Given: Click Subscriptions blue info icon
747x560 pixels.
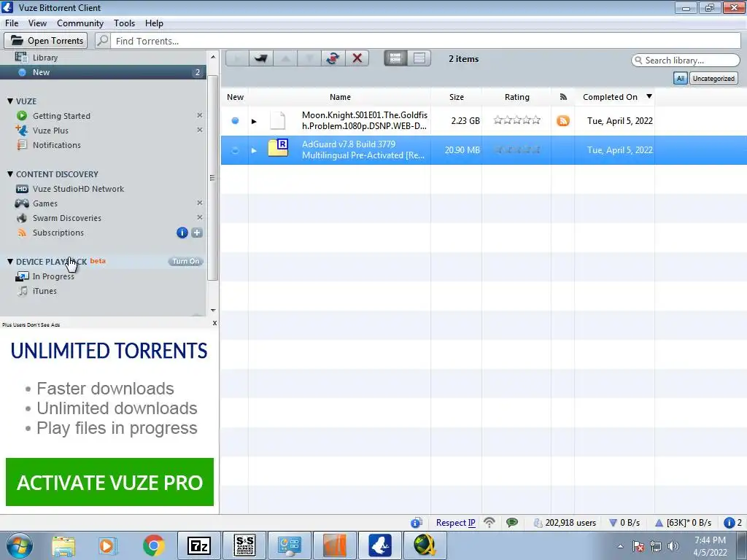Looking at the screenshot, I should 182,233.
